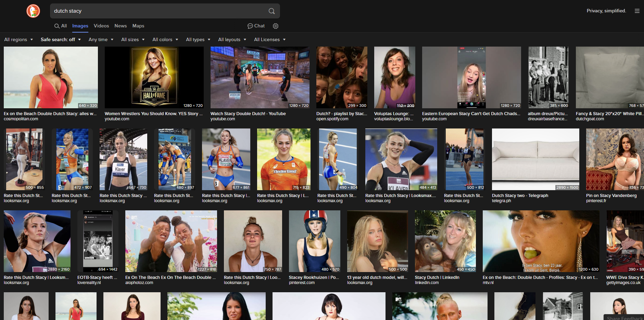Open the All Licenses filter

point(269,40)
